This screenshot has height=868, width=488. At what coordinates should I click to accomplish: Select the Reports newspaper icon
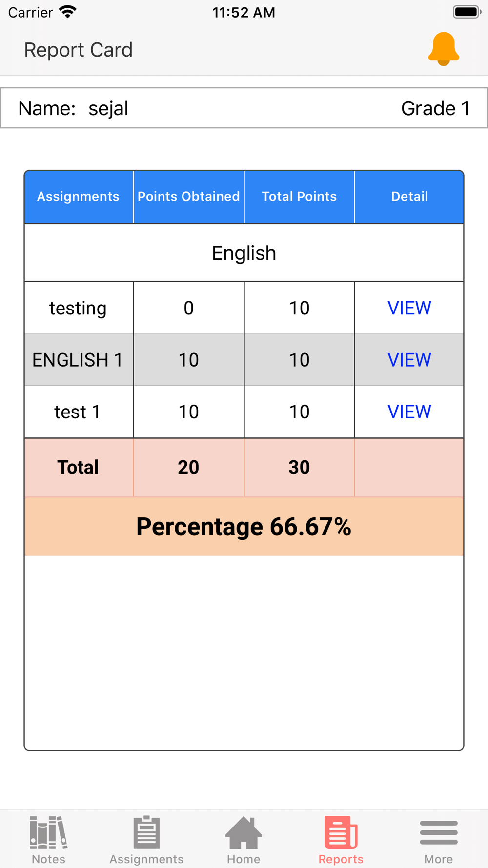tap(341, 832)
